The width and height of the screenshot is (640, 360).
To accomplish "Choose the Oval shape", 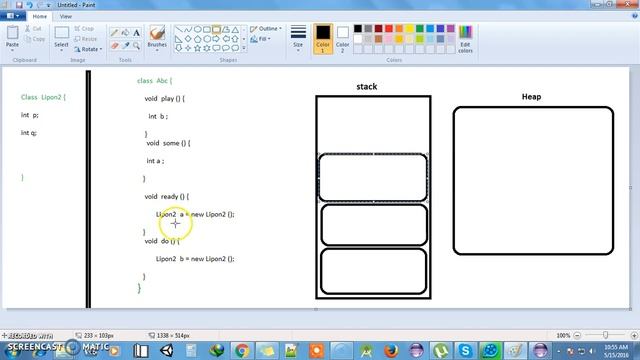I will click(198, 29).
